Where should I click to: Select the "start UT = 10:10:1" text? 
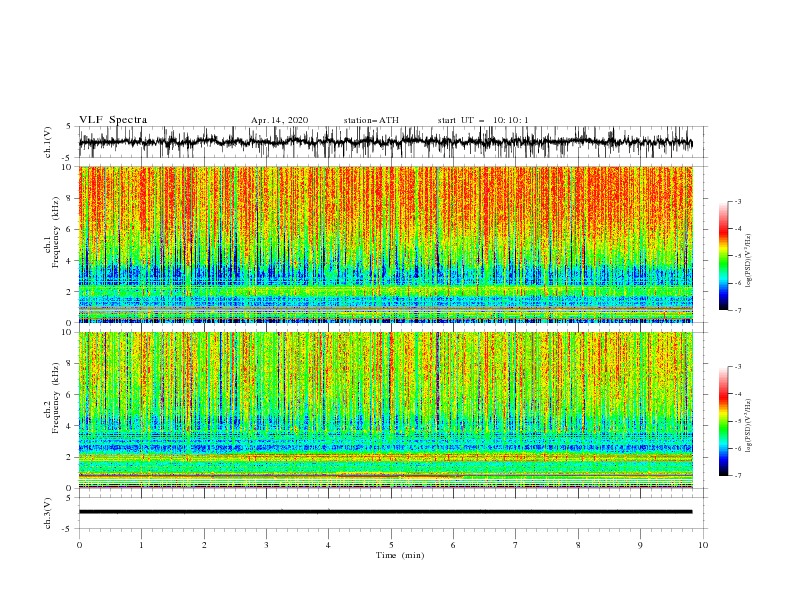[483, 120]
